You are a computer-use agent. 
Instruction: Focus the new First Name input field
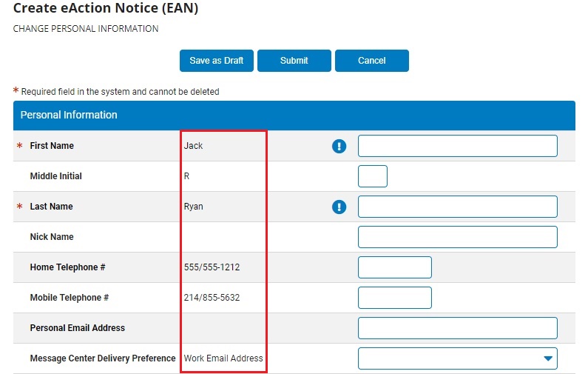(x=457, y=146)
